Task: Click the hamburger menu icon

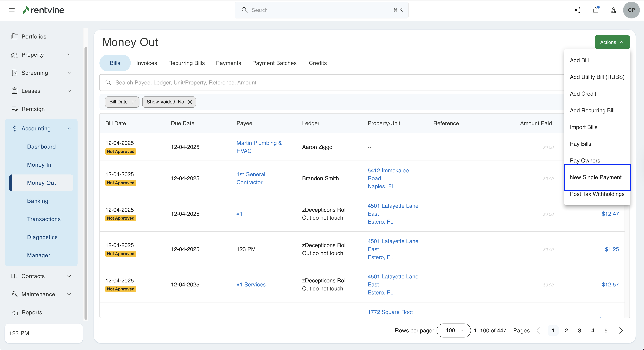Action: point(12,10)
